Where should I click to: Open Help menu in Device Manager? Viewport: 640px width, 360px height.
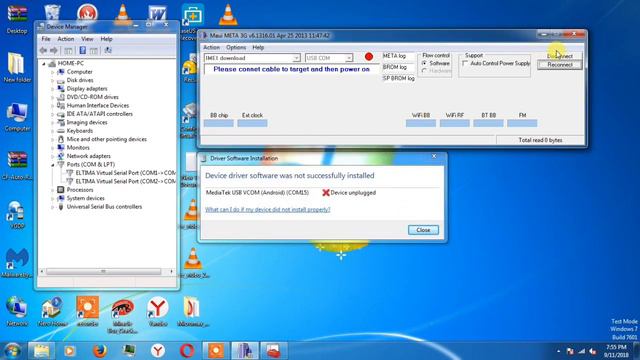point(106,39)
